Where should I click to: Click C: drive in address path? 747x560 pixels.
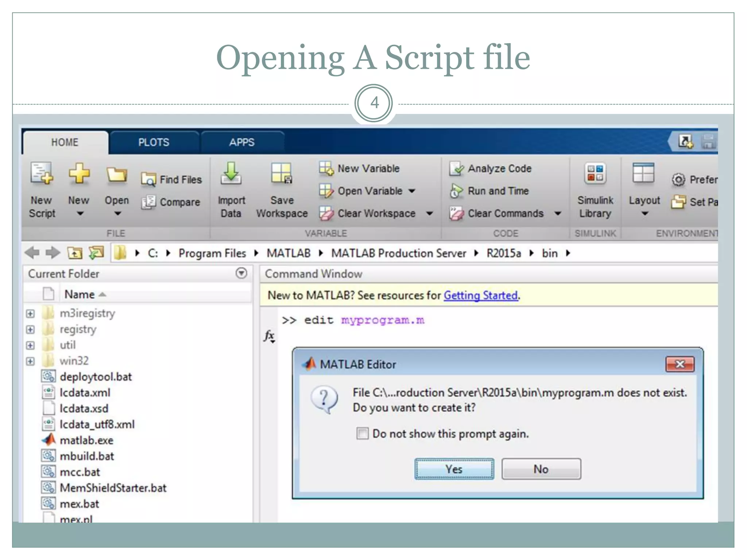click(x=153, y=253)
